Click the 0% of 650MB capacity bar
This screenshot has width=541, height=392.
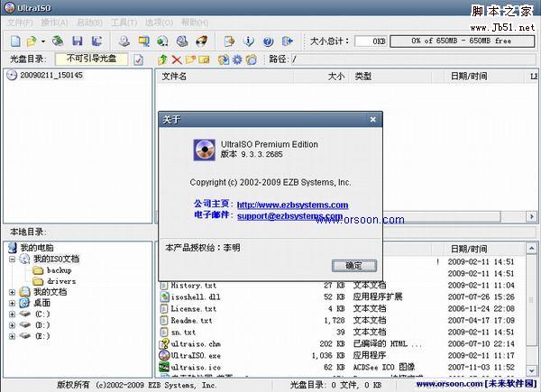(x=462, y=41)
